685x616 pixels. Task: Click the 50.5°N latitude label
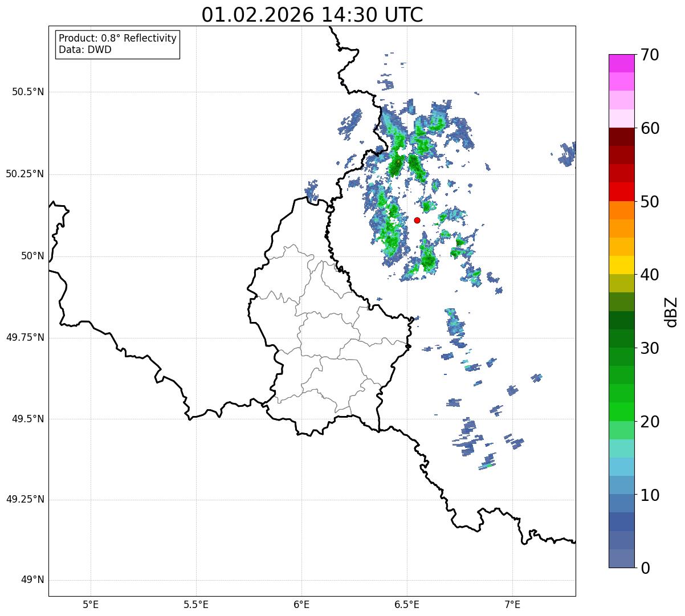28,92
